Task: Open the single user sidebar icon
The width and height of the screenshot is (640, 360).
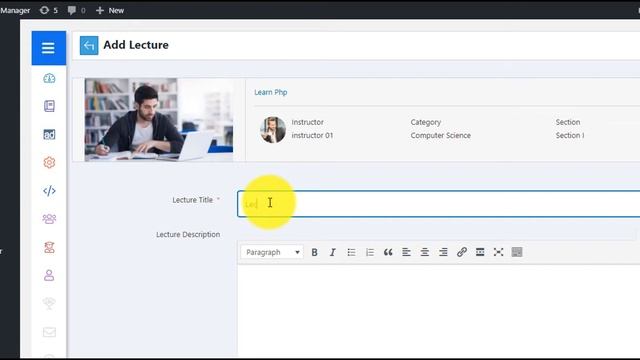Action: [x=49, y=276]
